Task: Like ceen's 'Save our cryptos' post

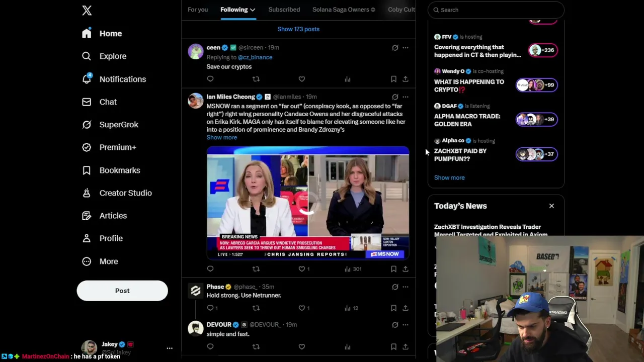Action: (302, 79)
